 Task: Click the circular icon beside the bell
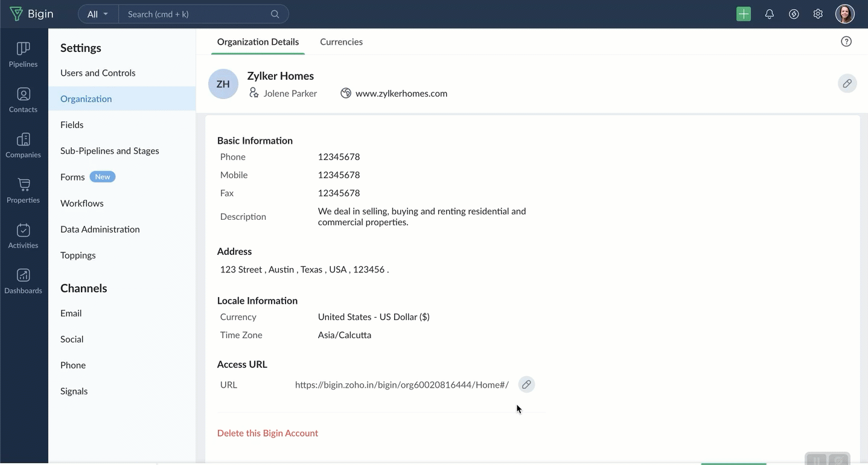(794, 14)
